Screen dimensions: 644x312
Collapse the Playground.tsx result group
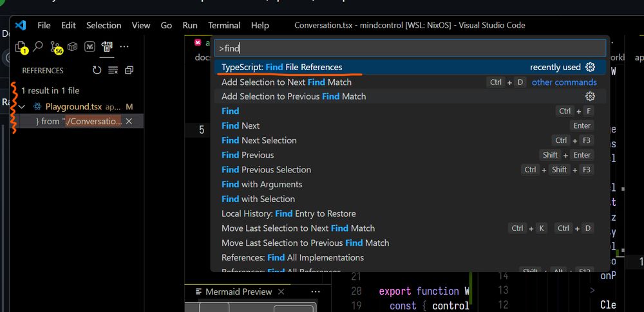point(22,107)
